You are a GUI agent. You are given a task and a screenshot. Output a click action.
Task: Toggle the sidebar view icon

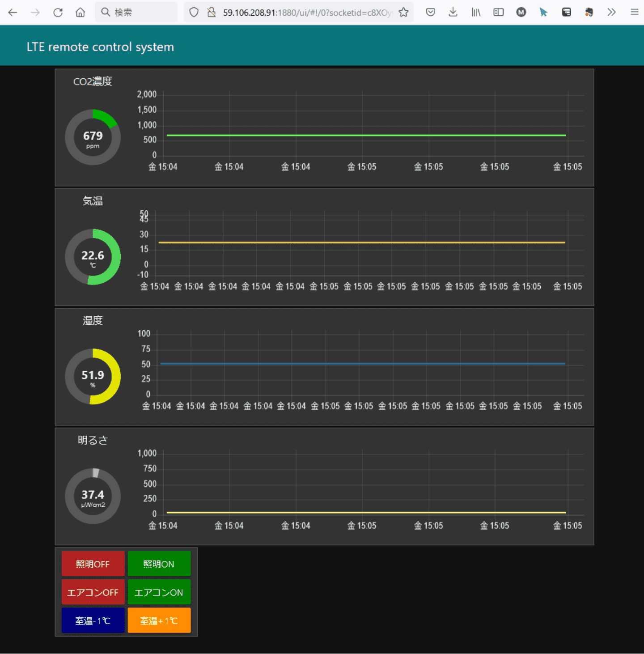pyautogui.click(x=498, y=13)
